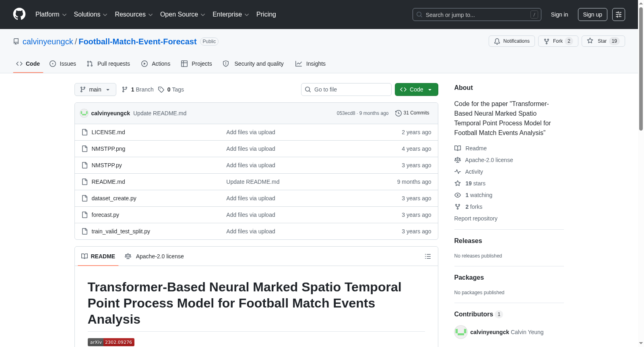Open the green Code clone dropdown
The image size is (644, 347).
(417, 89)
